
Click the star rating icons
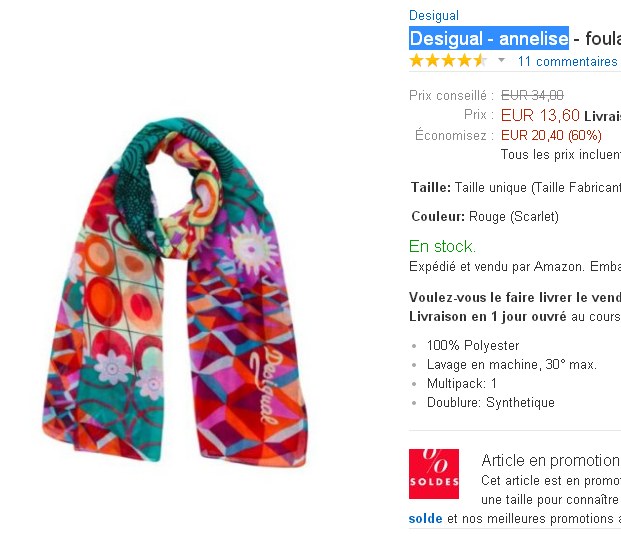[x=448, y=61]
